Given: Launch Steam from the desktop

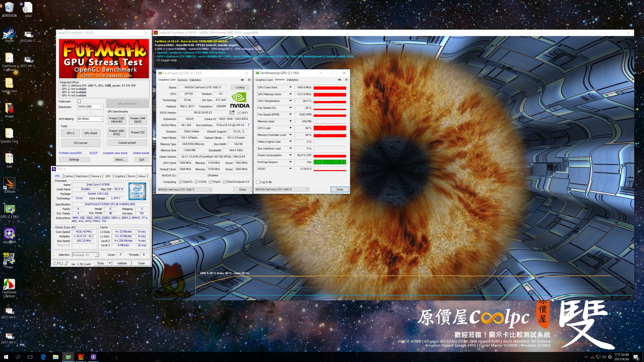Looking at the screenshot, I should point(9,35).
